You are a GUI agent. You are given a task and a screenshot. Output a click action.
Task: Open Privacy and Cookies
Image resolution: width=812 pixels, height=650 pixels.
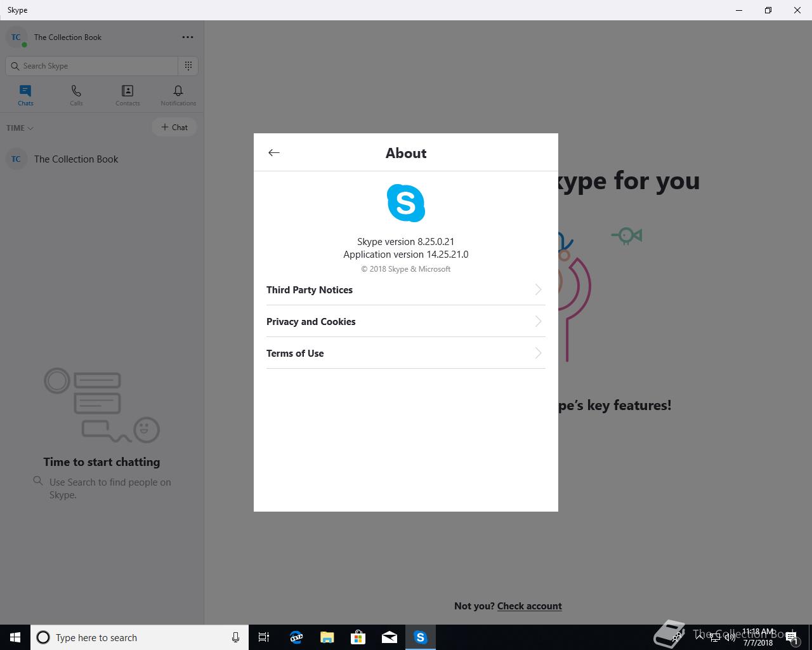click(x=405, y=321)
